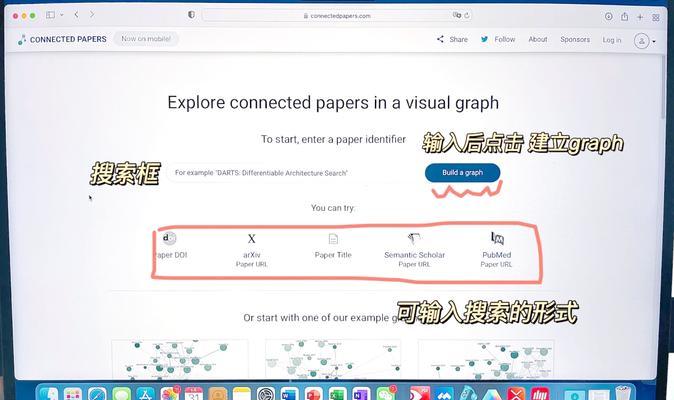This screenshot has width=674, height=400.
Task: Open the middle example graph thumbnail
Action: click(333, 359)
